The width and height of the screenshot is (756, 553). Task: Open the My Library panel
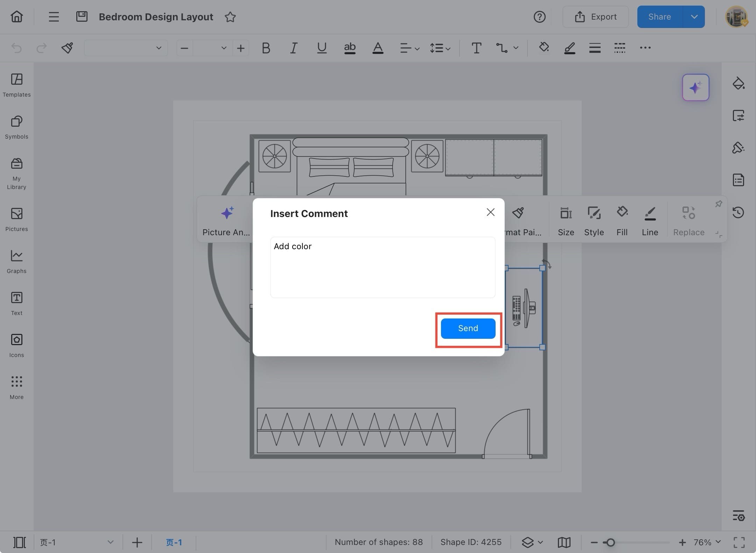[16, 171]
